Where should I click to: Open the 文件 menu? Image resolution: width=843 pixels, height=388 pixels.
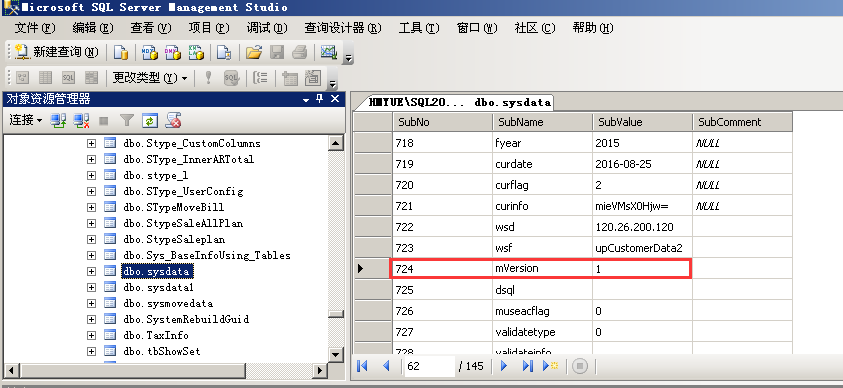click(35, 28)
